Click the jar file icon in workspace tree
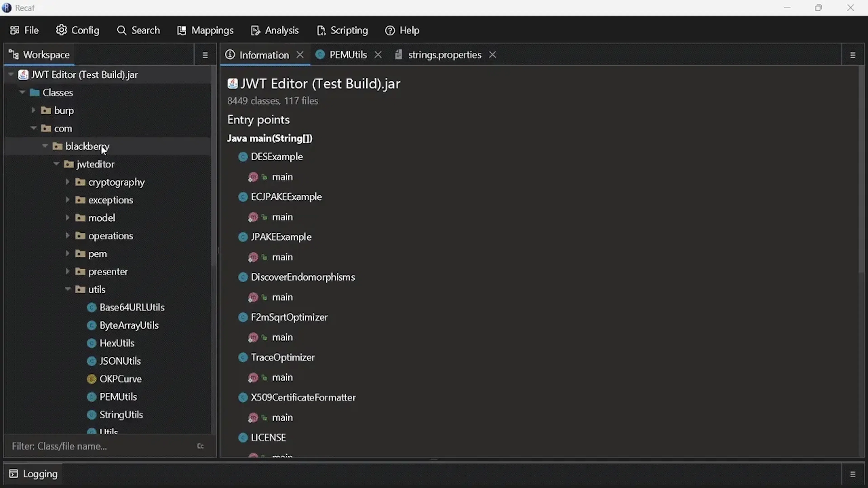The width and height of the screenshot is (868, 488). coord(23,74)
